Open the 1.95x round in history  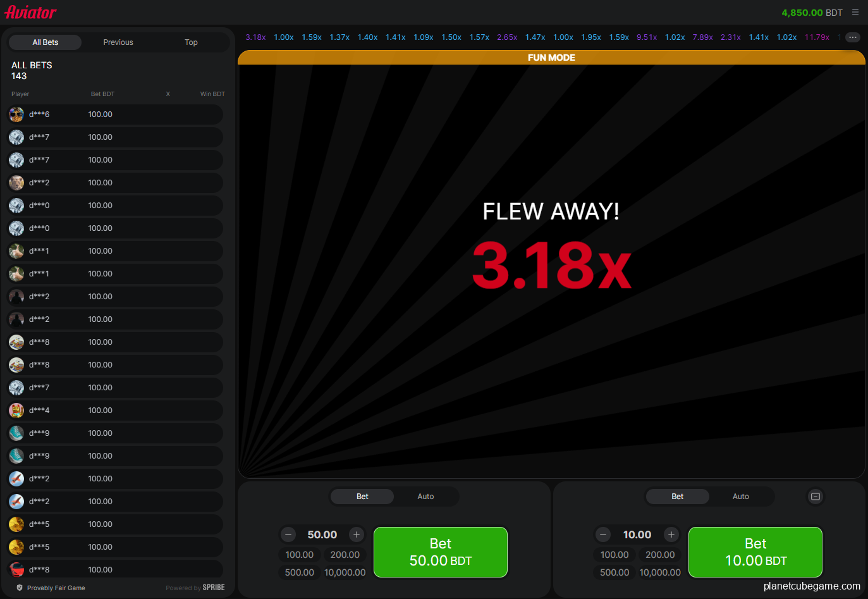[x=591, y=37]
